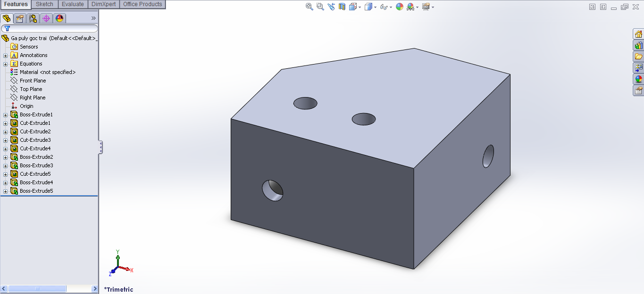Click the Material not specified icon
The height and width of the screenshot is (294, 644).
coord(14,72)
